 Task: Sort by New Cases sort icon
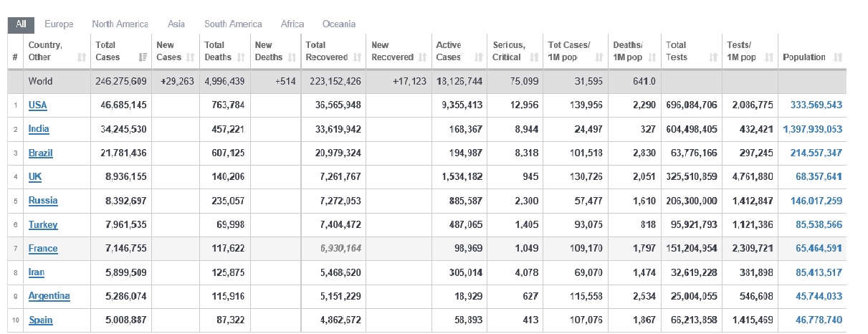(x=189, y=57)
